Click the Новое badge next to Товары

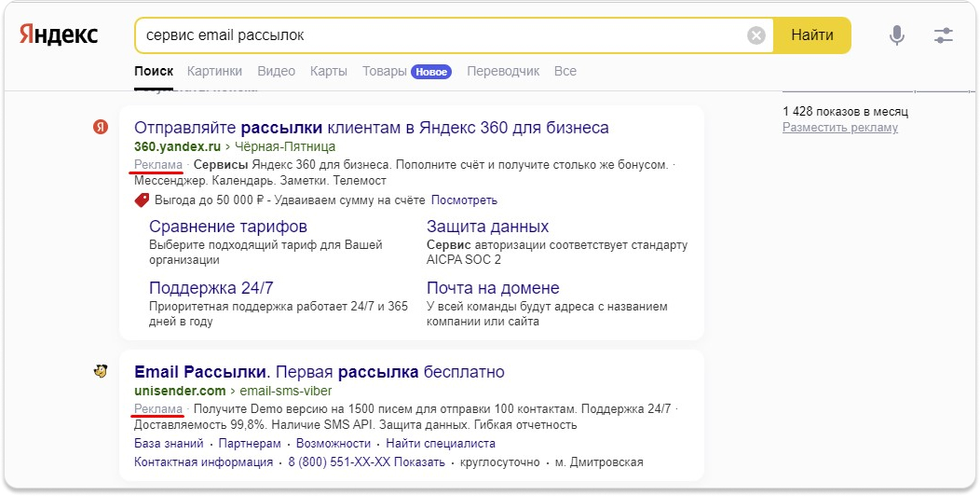431,72
